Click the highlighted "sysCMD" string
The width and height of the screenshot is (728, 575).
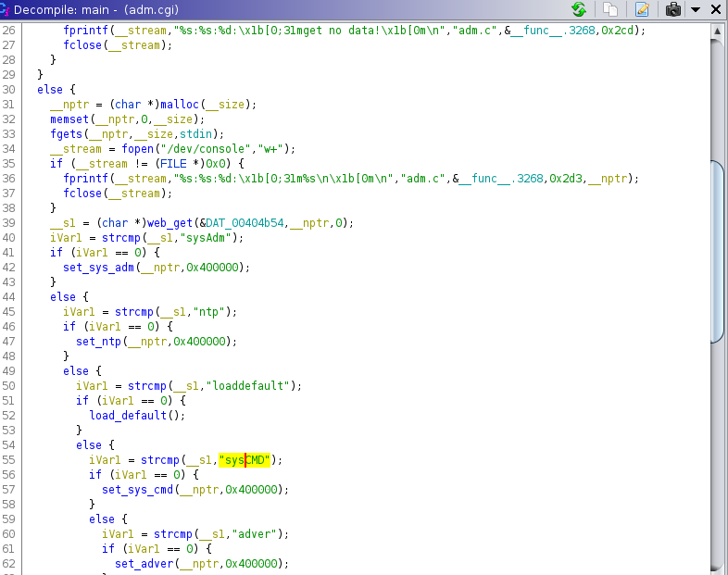point(249,459)
